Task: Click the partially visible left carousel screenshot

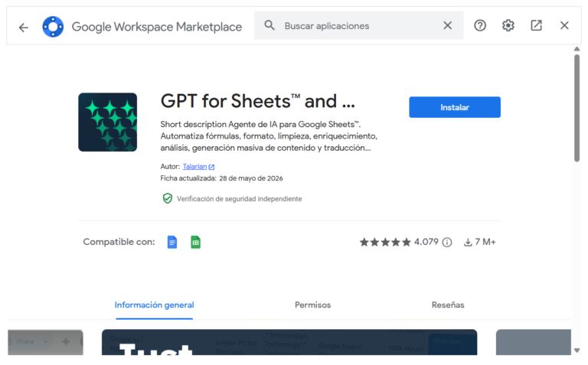Action: [x=45, y=342]
